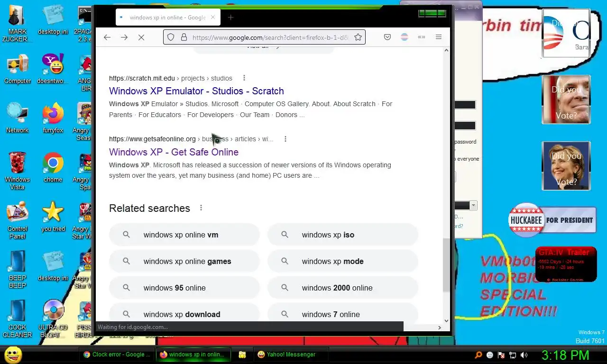Search related 'windows 95 online'
The width and height of the screenshot is (607, 364).
[x=184, y=288]
